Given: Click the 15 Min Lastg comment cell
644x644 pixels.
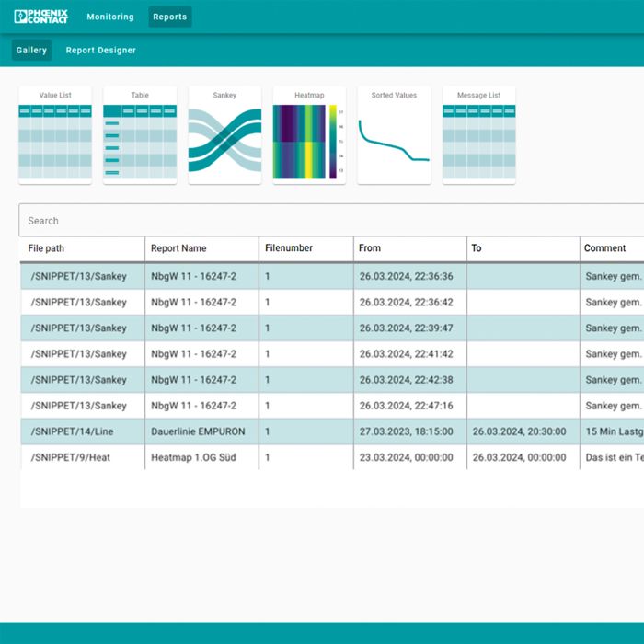Looking at the screenshot, I should 613,431.
